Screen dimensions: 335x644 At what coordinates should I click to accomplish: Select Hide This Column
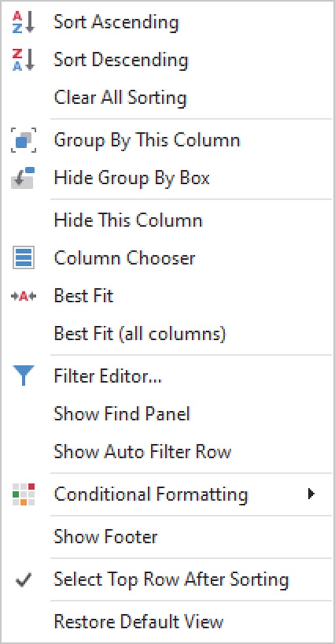pos(128,221)
